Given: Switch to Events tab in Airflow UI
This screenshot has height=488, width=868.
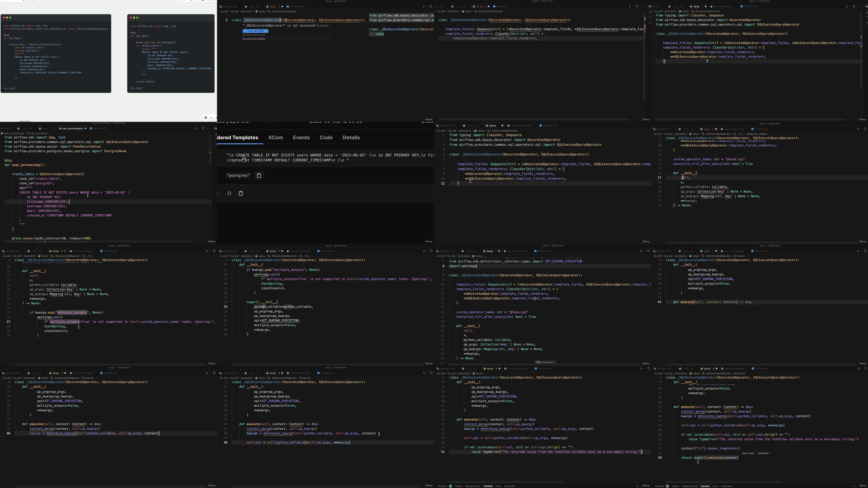Looking at the screenshot, I should (x=301, y=137).
